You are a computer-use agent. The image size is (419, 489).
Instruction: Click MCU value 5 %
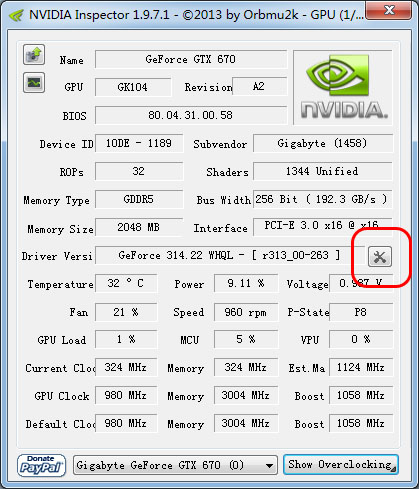coord(246,339)
